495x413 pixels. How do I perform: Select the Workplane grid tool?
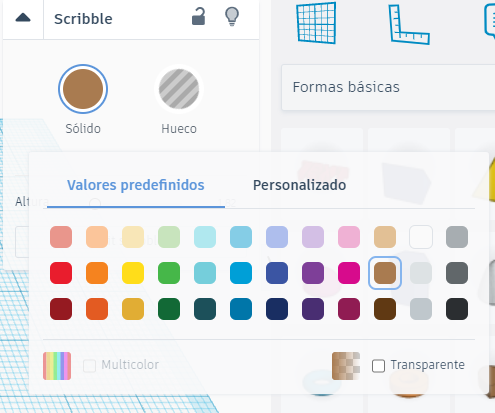[316, 23]
